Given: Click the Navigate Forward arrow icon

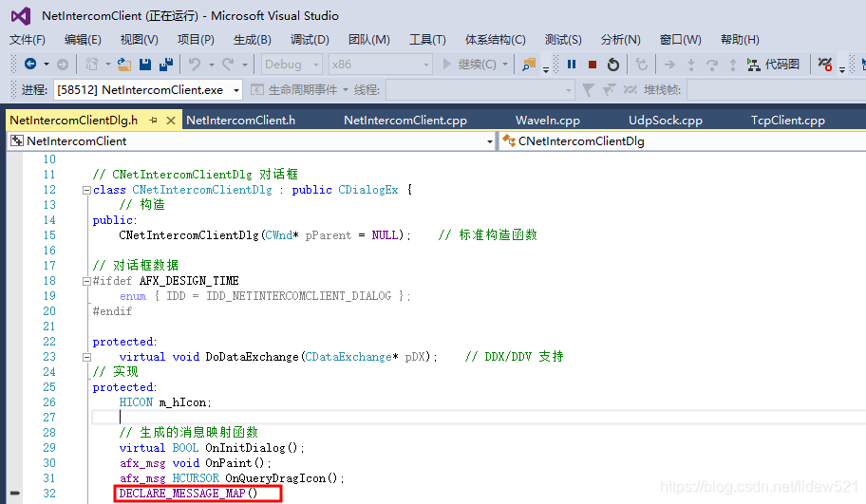Looking at the screenshot, I should point(63,65).
